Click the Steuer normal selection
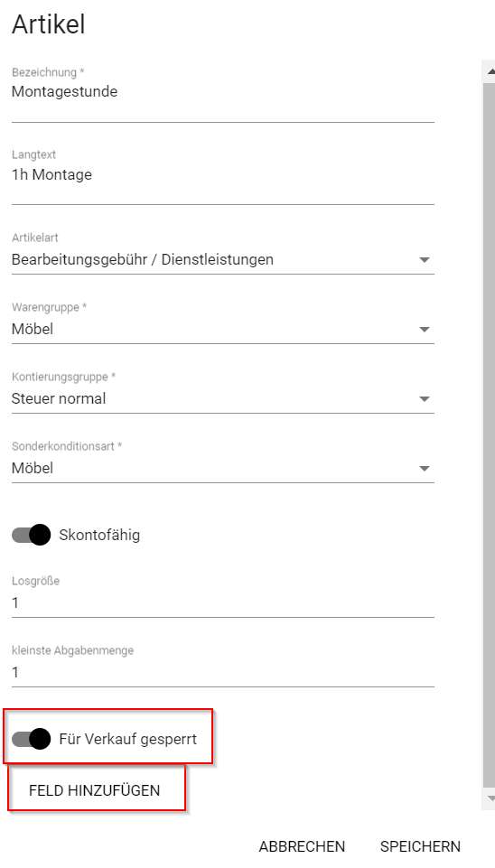 pyautogui.click(x=59, y=398)
